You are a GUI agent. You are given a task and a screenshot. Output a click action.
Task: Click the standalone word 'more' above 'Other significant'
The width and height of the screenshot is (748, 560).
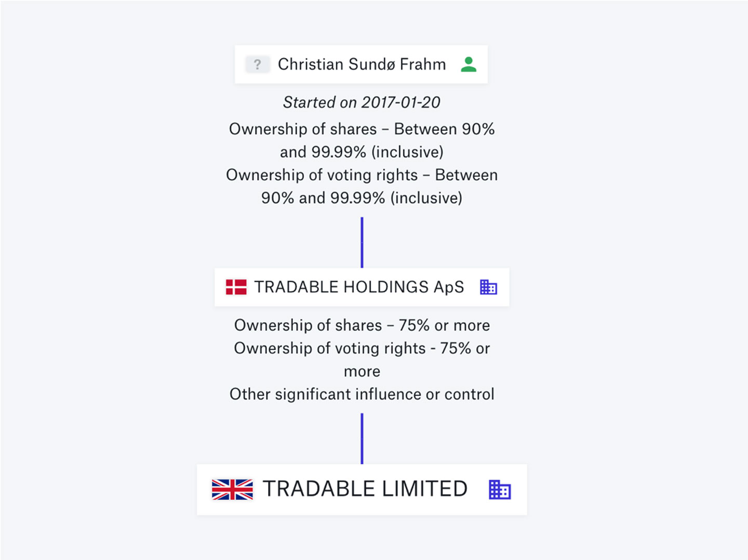[x=362, y=371]
